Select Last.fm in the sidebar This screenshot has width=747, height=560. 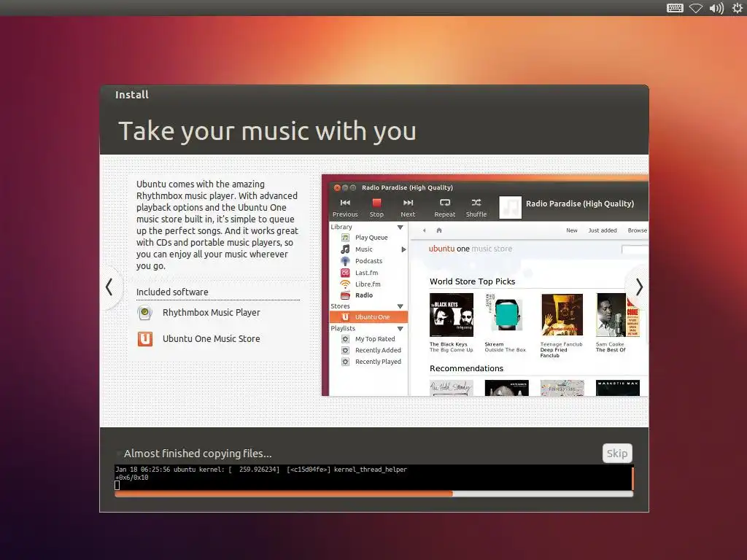point(366,273)
